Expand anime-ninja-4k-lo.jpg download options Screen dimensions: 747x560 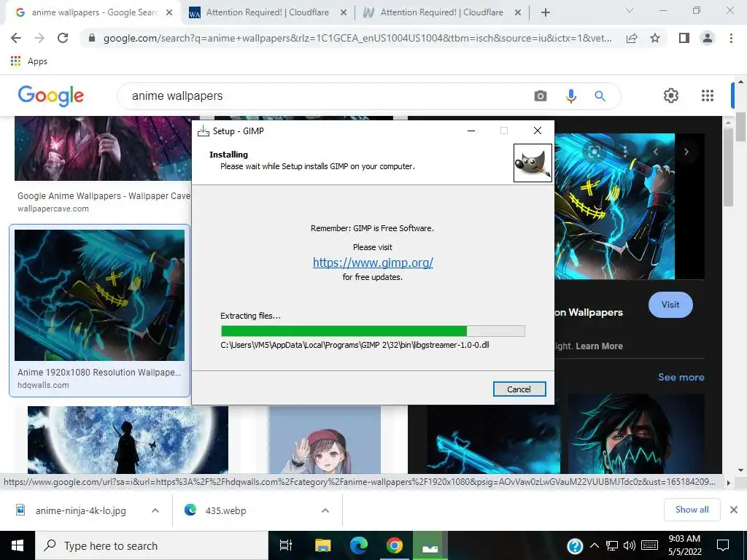click(x=155, y=510)
